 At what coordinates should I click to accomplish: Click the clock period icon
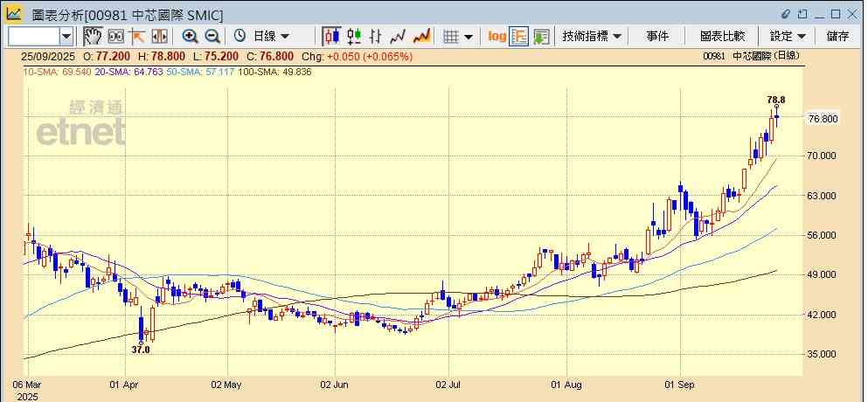point(240,37)
